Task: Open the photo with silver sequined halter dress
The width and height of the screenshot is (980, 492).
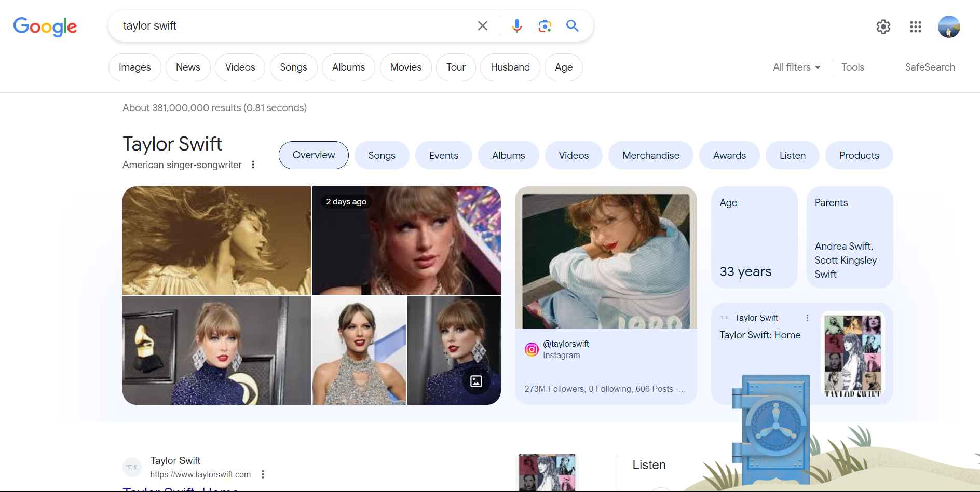Action: [359, 350]
